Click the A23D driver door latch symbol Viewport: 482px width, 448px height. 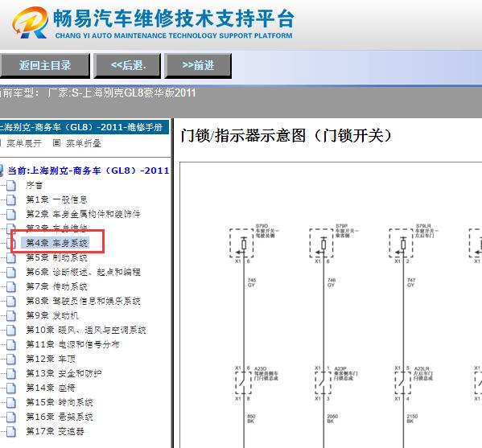click(244, 382)
